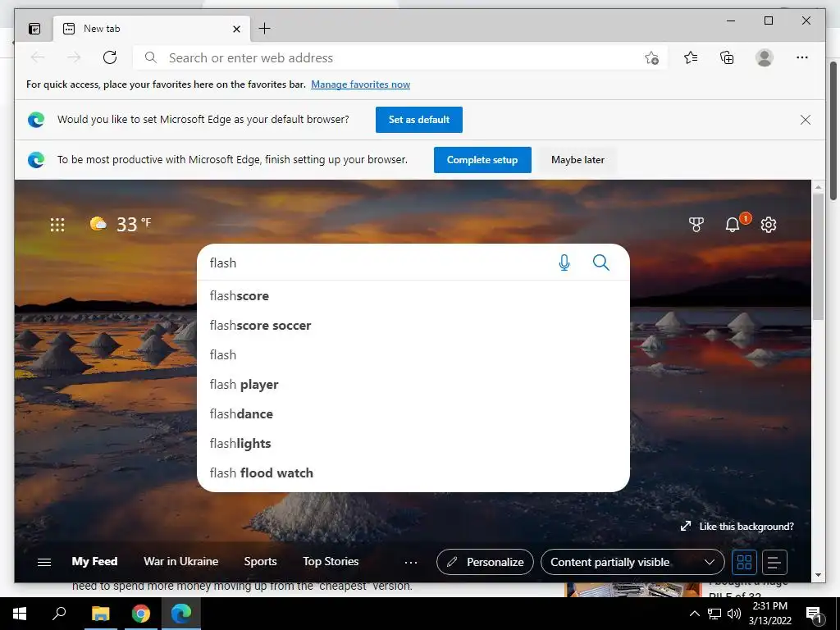Open the 33 °F weather widget
840x630 pixels.
coord(121,223)
